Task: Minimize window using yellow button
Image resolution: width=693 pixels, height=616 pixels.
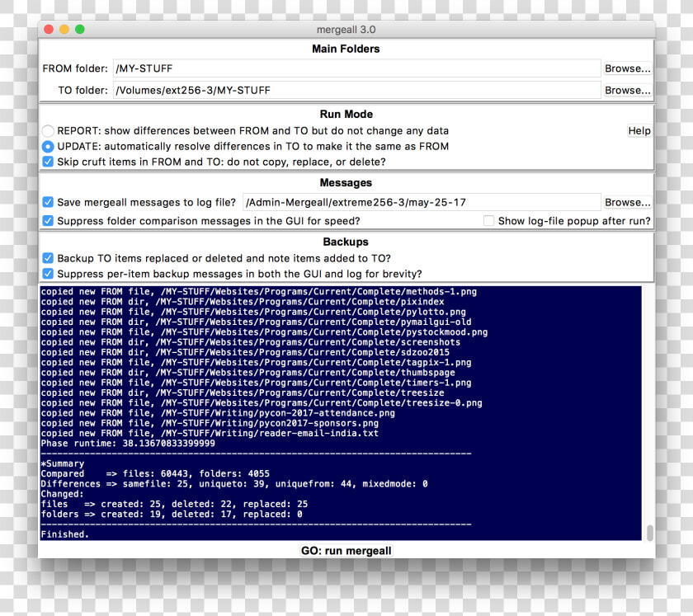Action: tap(64, 29)
